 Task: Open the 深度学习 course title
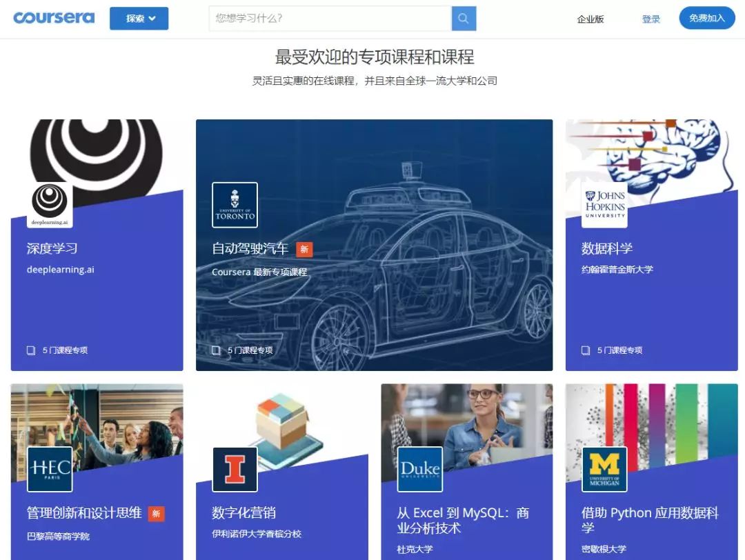tap(52, 248)
